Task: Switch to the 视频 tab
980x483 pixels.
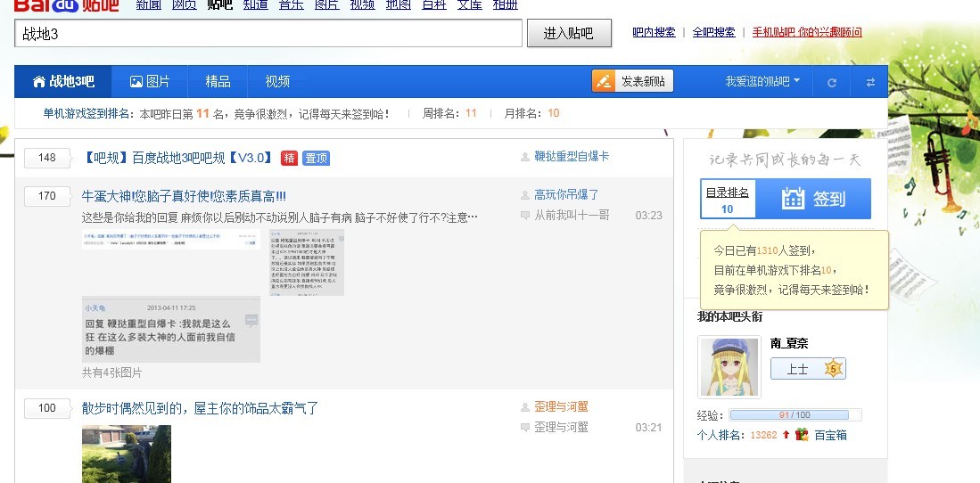Action: tap(277, 81)
